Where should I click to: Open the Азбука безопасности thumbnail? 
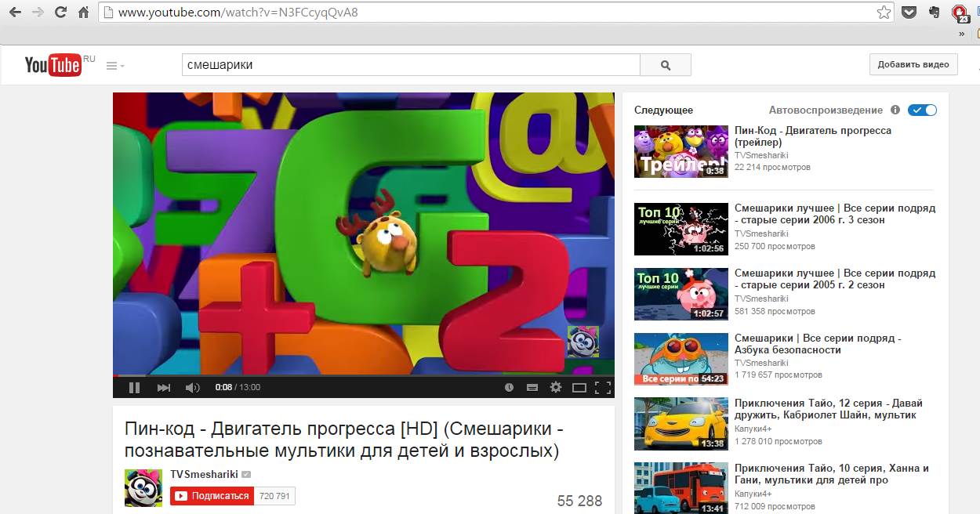click(x=681, y=360)
